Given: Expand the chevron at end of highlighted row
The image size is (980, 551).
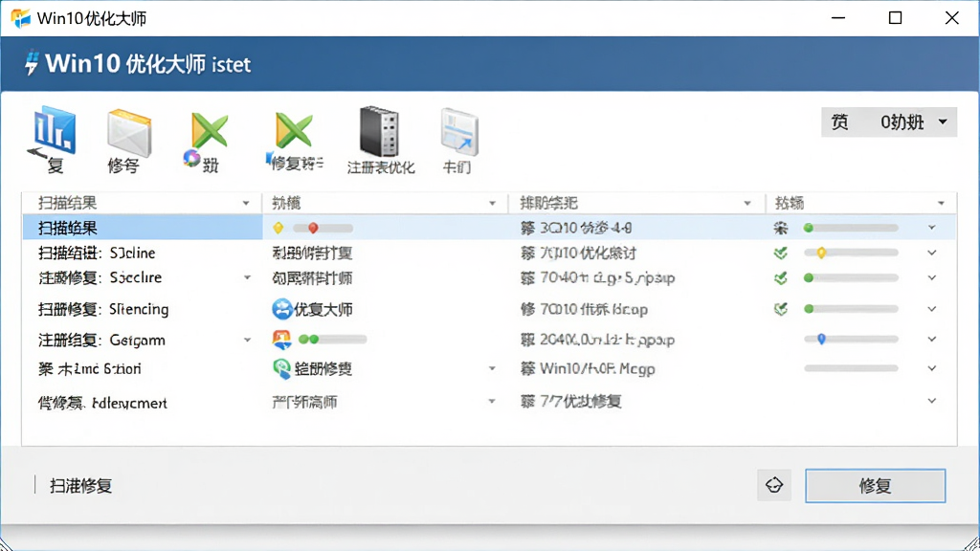Looking at the screenshot, I should point(932,228).
